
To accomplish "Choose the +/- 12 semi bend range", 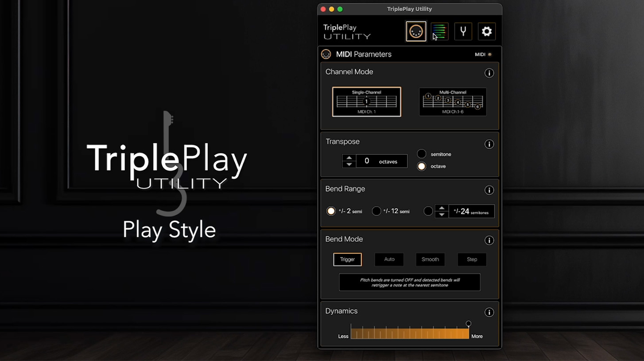I will (x=376, y=211).
